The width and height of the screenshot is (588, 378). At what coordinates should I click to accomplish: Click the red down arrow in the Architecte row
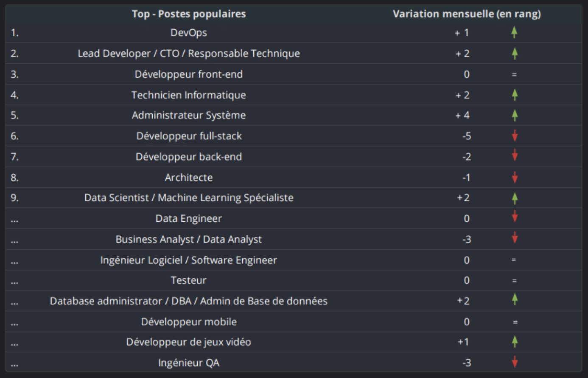click(515, 177)
